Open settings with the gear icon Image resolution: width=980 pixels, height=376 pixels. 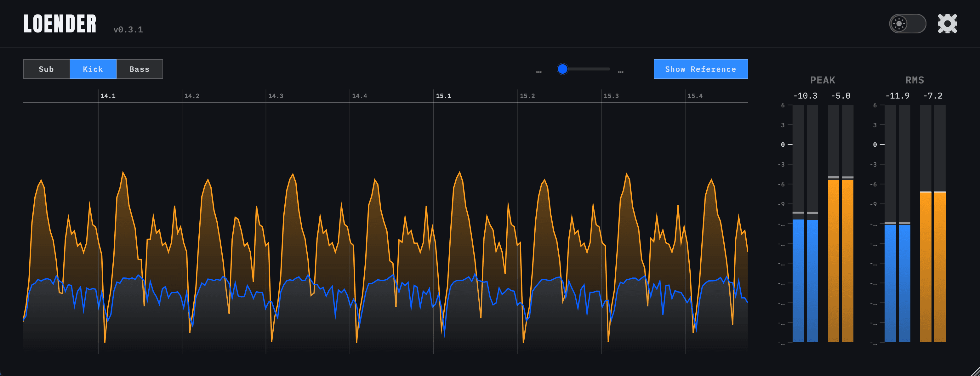pyautogui.click(x=947, y=24)
